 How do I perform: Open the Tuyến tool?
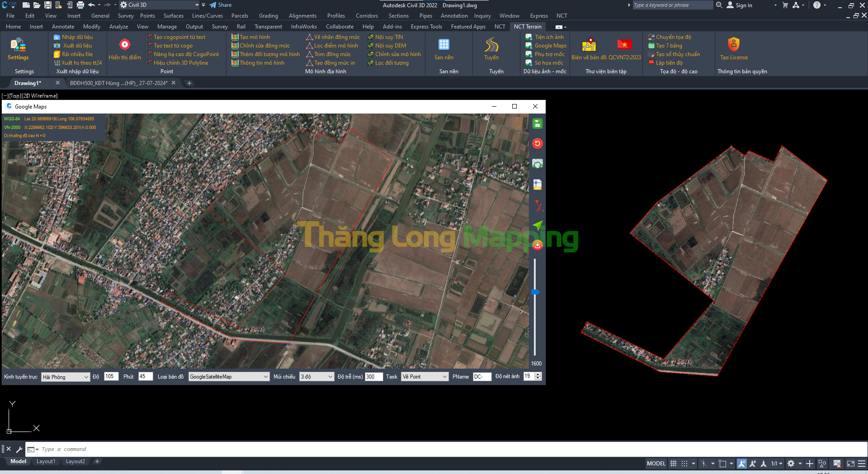coord(491,49)
